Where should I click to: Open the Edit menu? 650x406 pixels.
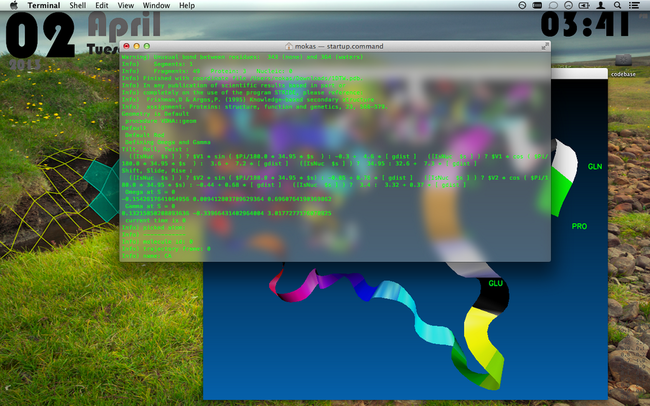[x=102, y=5]
